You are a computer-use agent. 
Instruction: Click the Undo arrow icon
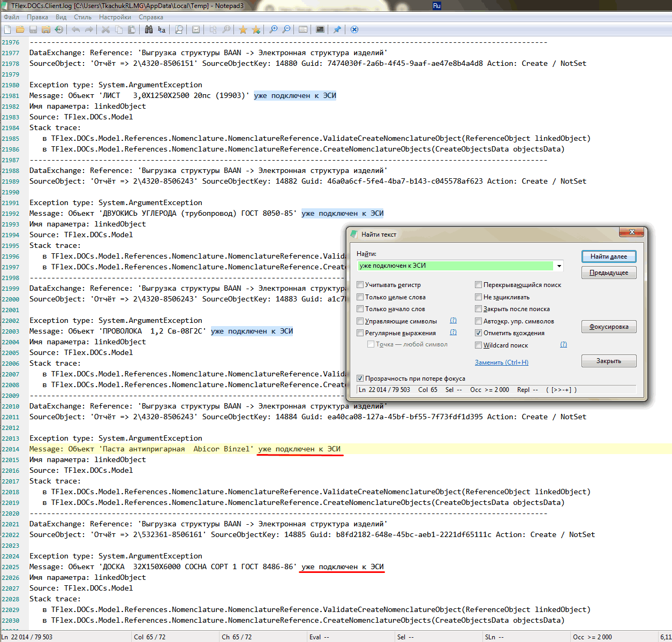tap(76, 29)
